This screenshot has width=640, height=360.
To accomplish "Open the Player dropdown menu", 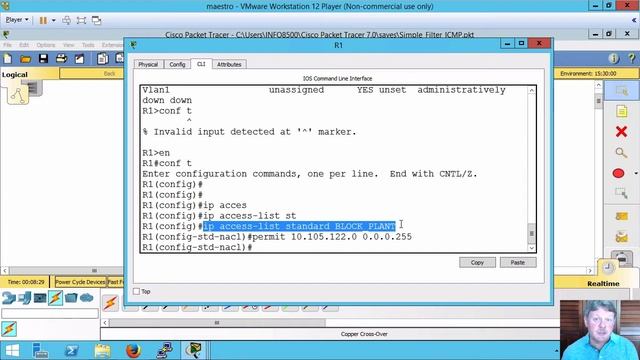I will tap(17, 20).
